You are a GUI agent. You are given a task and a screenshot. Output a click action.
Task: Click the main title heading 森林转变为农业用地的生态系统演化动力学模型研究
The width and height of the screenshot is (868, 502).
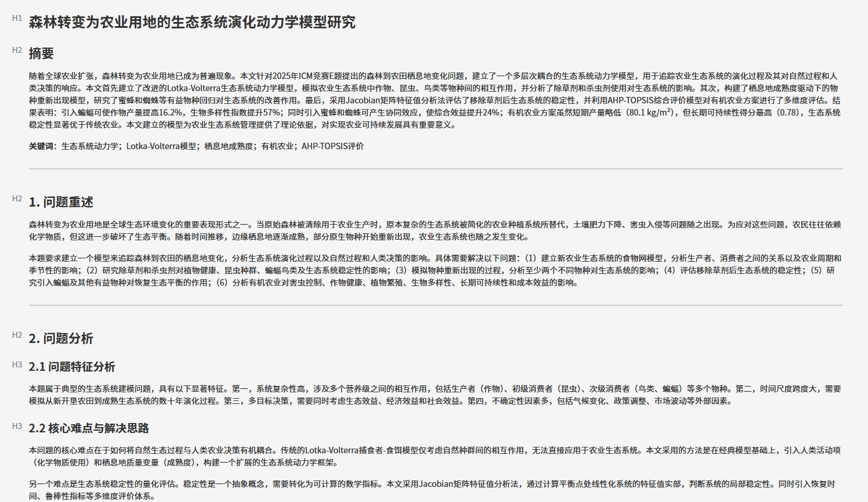coord(192,22)
